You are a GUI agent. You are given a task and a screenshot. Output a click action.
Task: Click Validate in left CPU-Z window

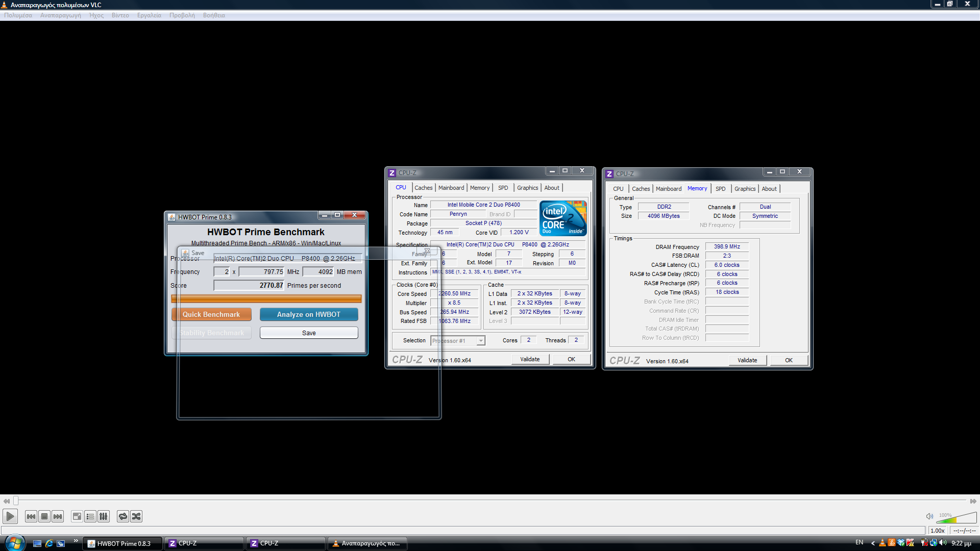530,359
